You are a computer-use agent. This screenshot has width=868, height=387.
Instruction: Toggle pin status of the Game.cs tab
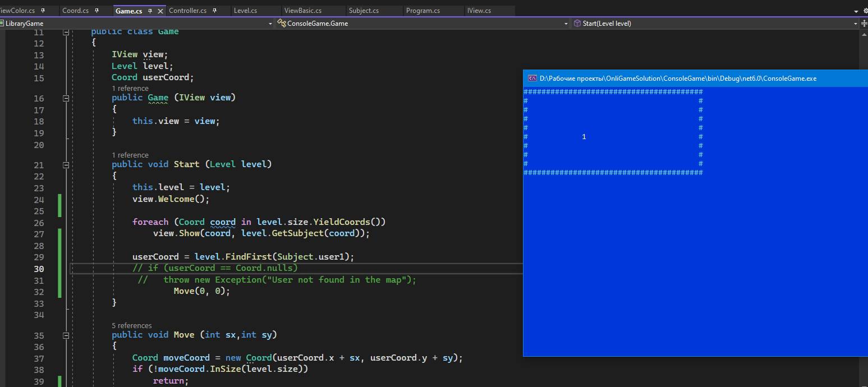pyautogui.click(x=150, y=11)
